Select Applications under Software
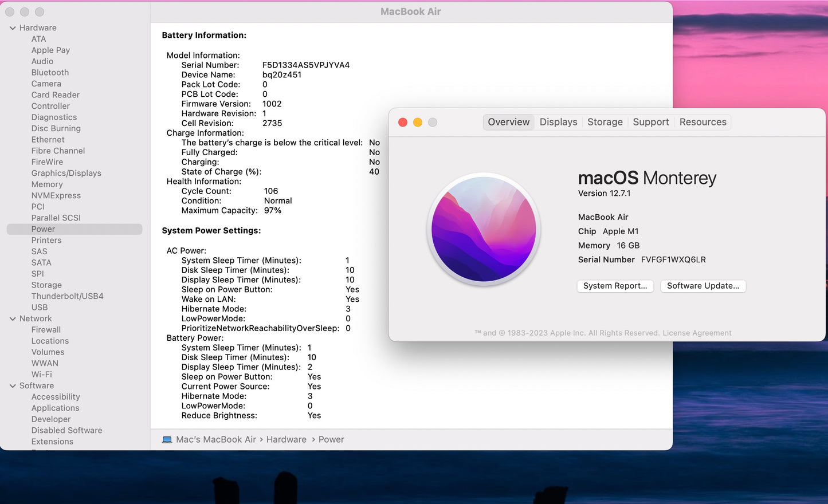Image resolution: width=828 pixels, height=504 pixels. point(55,408)
